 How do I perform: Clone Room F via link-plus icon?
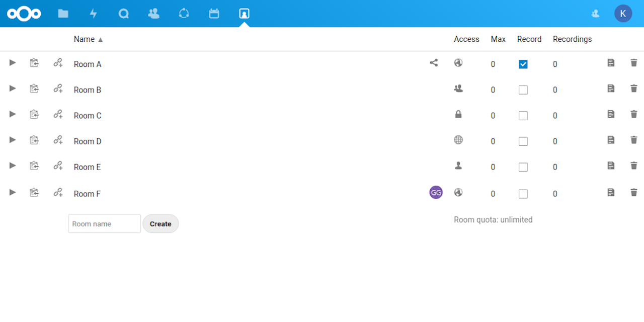click(58, 192)
